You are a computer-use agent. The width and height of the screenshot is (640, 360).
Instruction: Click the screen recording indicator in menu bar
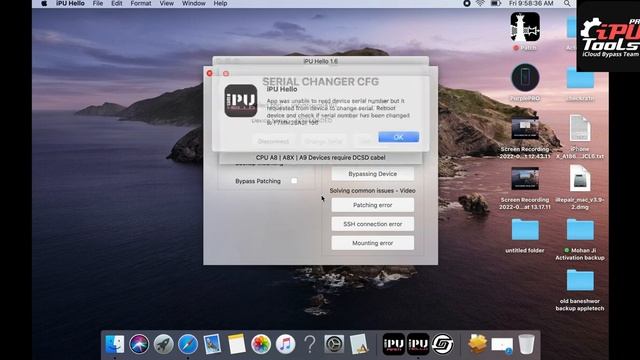point(467,4)
